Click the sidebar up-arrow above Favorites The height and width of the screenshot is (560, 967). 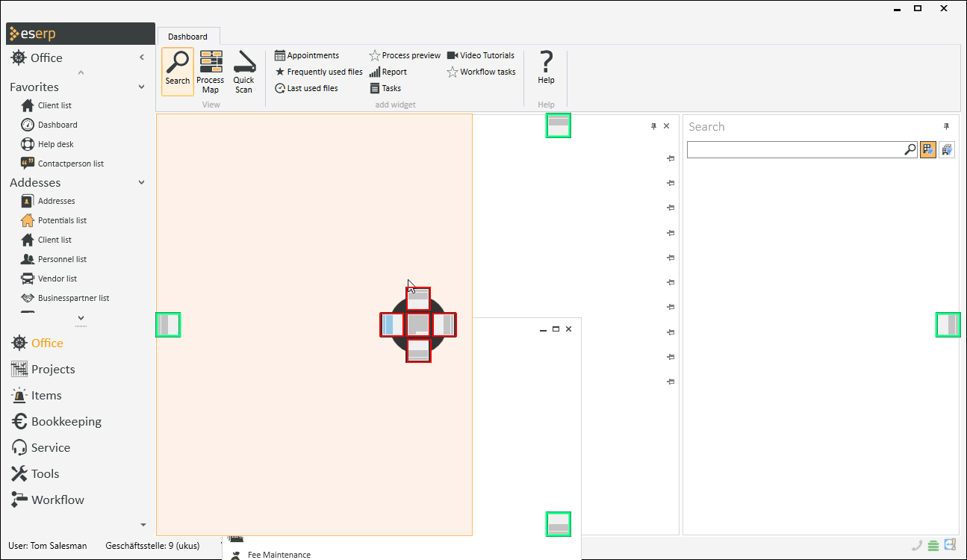(x=81, y=72)
